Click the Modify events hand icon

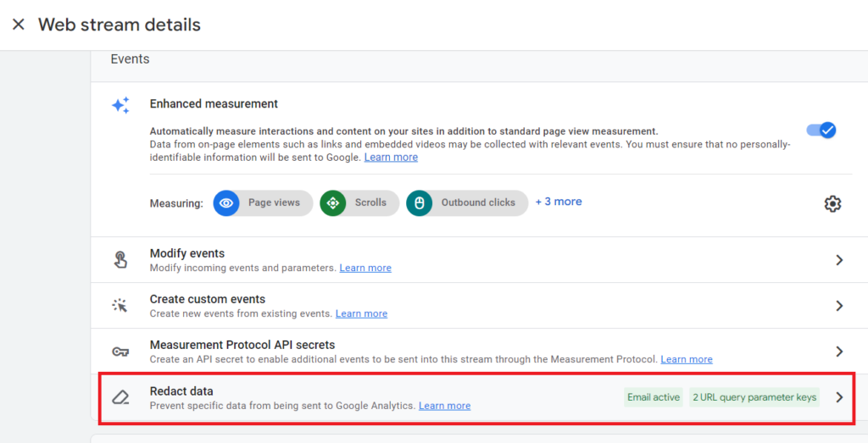pos(120,260)
